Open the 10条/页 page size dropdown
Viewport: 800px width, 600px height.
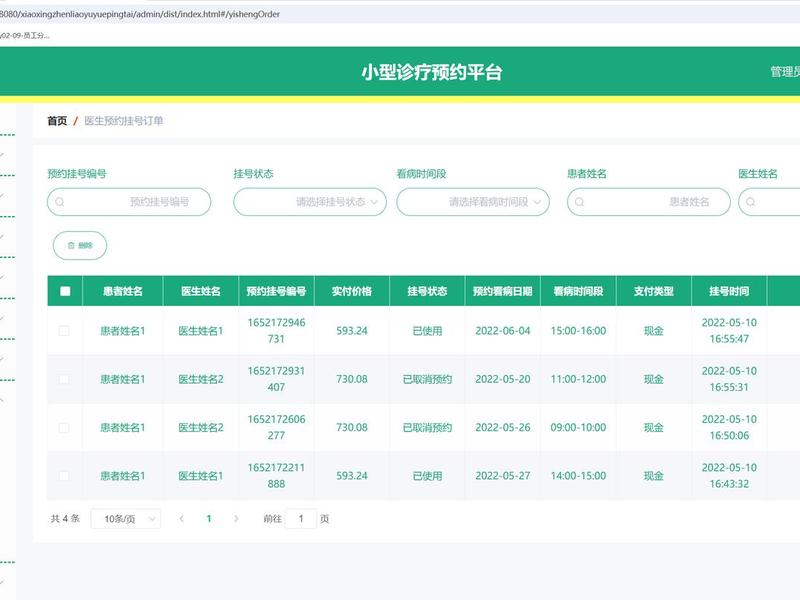click(126, 519)
